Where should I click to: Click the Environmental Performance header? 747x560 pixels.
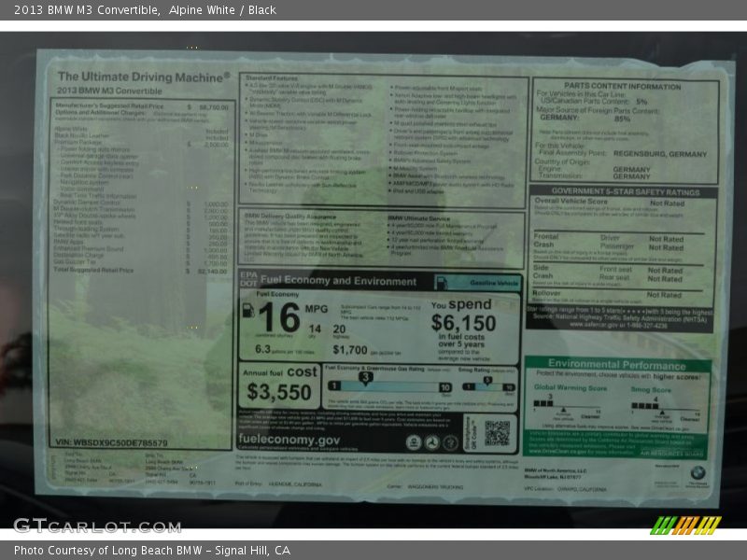click(x=617, y=365)
